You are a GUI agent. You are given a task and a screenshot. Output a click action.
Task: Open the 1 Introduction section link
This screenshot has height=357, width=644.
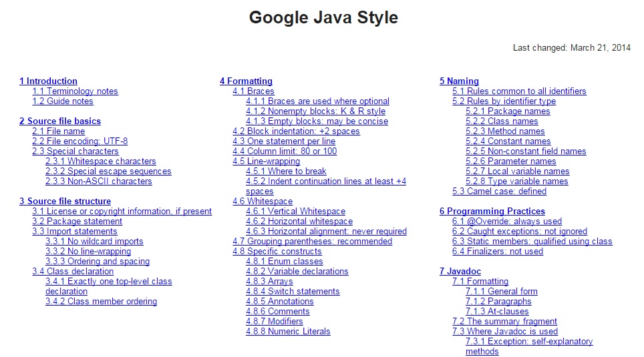tap(48, 81)
